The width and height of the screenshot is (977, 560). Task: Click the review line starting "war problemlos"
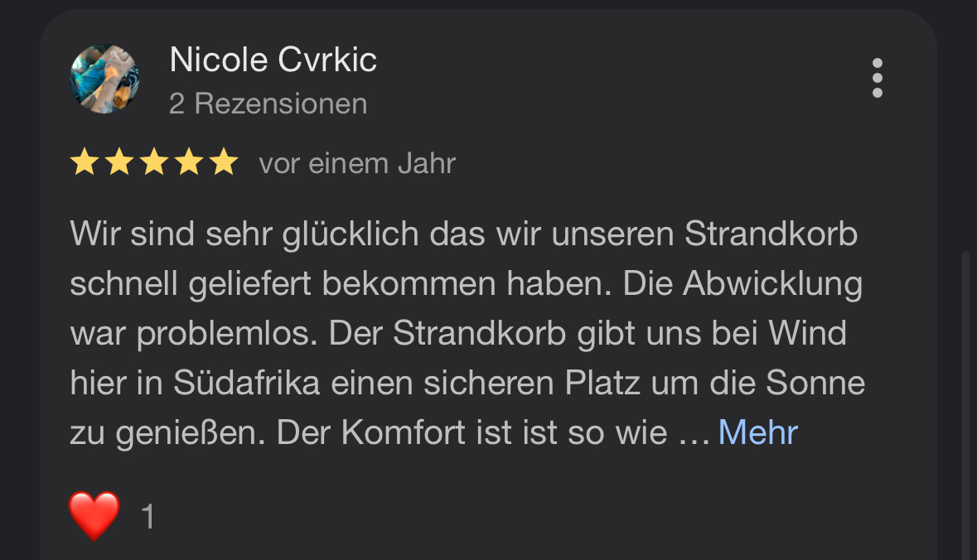458,334
